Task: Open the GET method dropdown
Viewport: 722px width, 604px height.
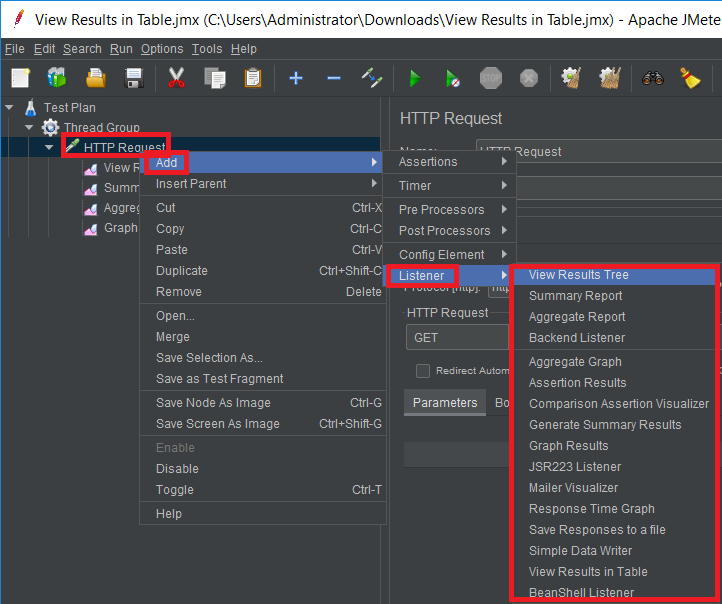Action: pyautogui.click(x=457, y=337)
